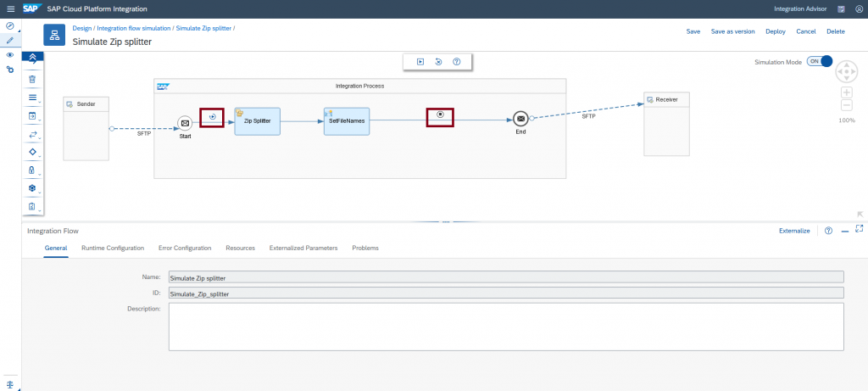
Task: Run the simulation with play button
Action: (x=420, y=62)
